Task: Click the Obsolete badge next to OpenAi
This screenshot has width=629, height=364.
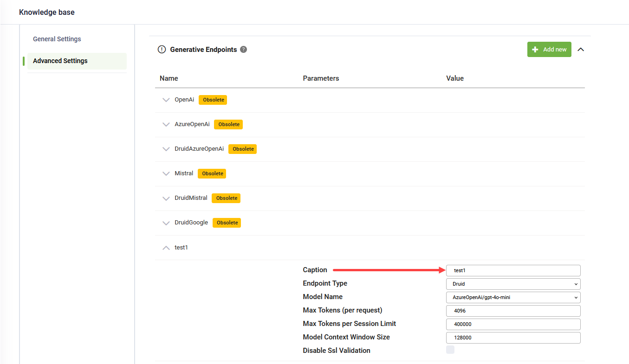Action: [x=213, y=100]
